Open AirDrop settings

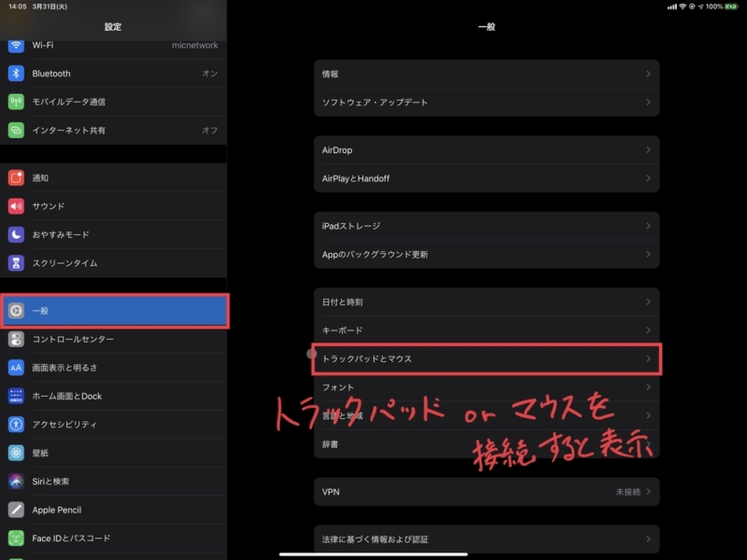[x=486, y=150]
